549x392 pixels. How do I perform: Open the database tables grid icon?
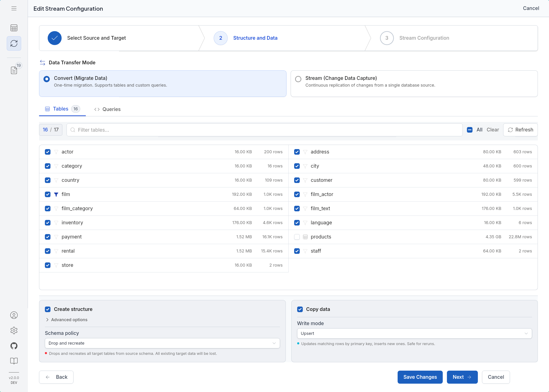[x=14, y=28]
